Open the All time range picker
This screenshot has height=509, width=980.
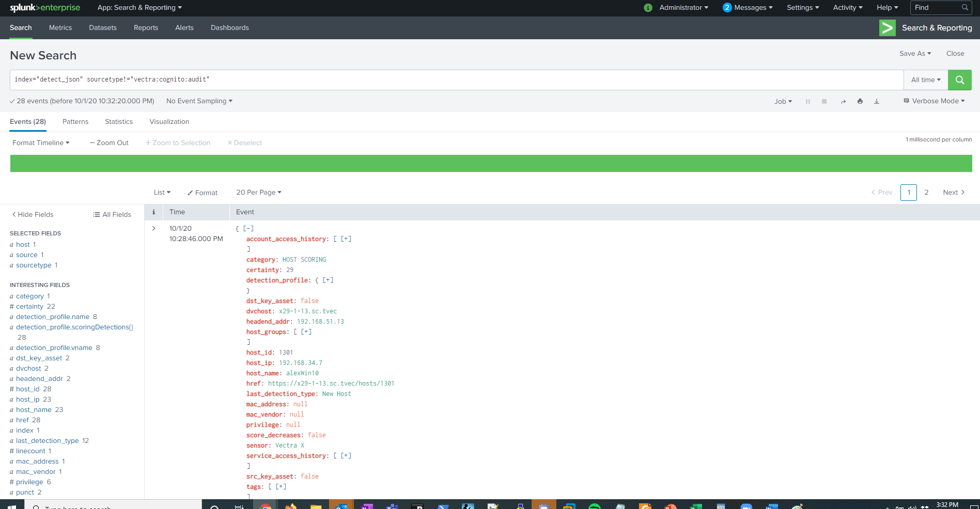(x=926, y=80)
